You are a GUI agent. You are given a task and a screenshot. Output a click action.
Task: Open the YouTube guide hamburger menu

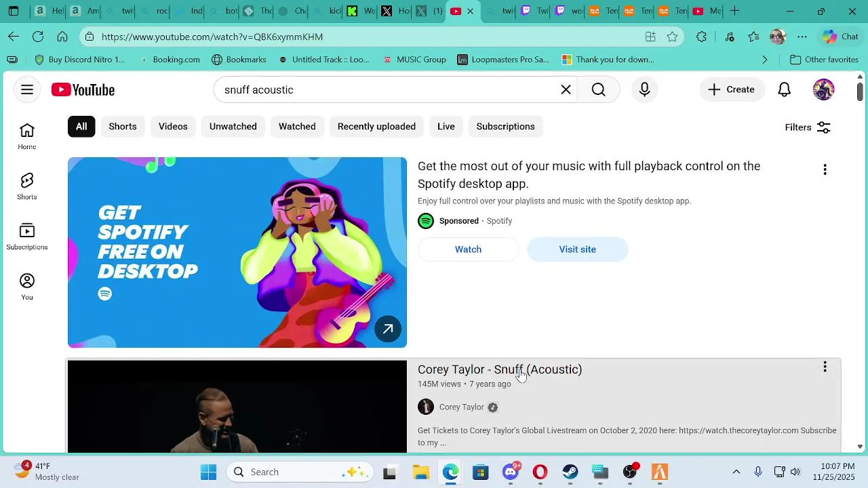click(x=27, y=89)
